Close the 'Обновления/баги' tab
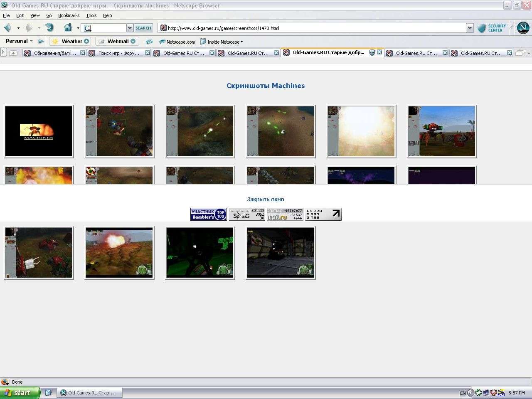The image size is (532, 399). (83, 53)
